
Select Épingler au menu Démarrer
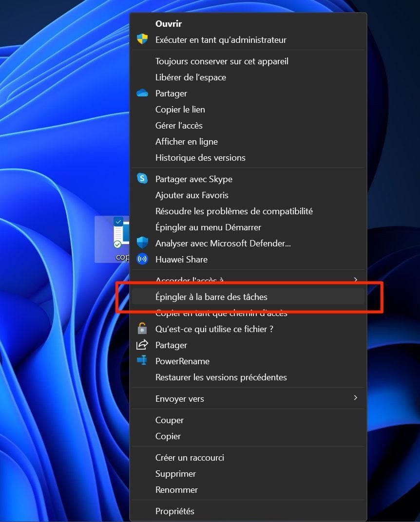tap(248, 227)
